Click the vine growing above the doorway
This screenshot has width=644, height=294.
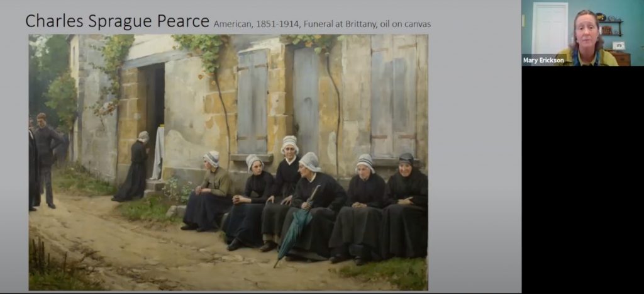200,46
